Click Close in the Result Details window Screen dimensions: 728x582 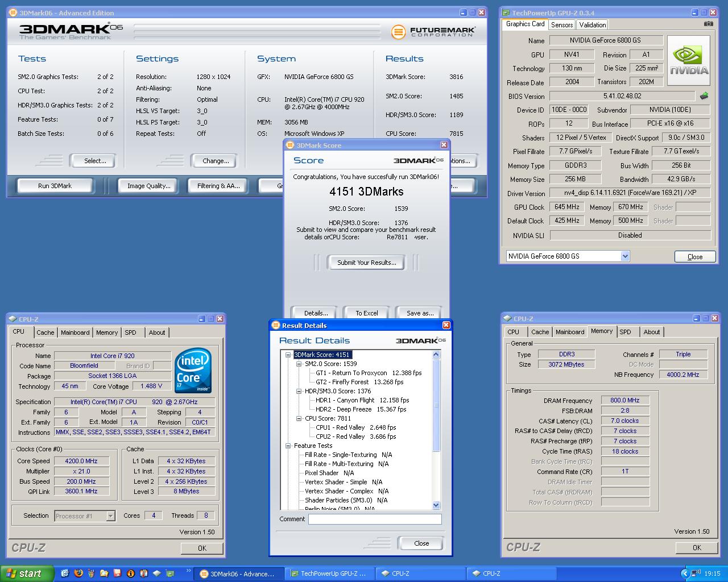[x=421, y=543]
